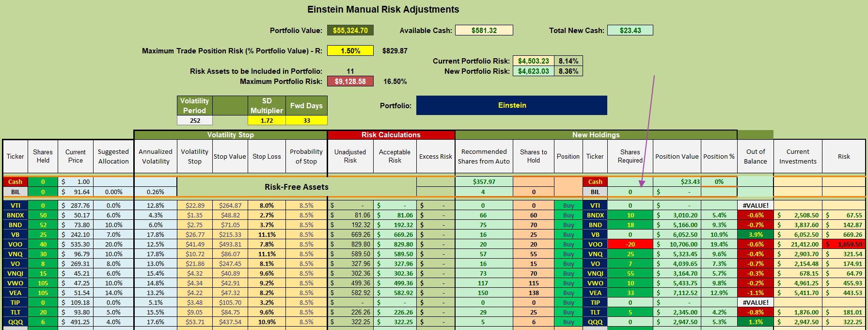Click the Suggested Allocation column header
This screenshot has height=330, width=868.
(x=113, y=156)
